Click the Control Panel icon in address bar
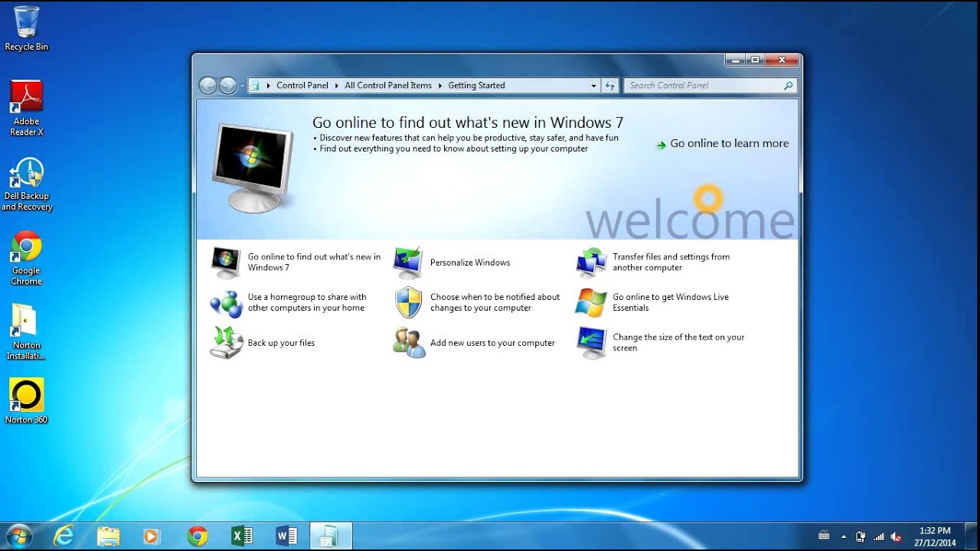The width and height of the screenshot is (980, 551). pyautogui.click(x=256, y=86)
